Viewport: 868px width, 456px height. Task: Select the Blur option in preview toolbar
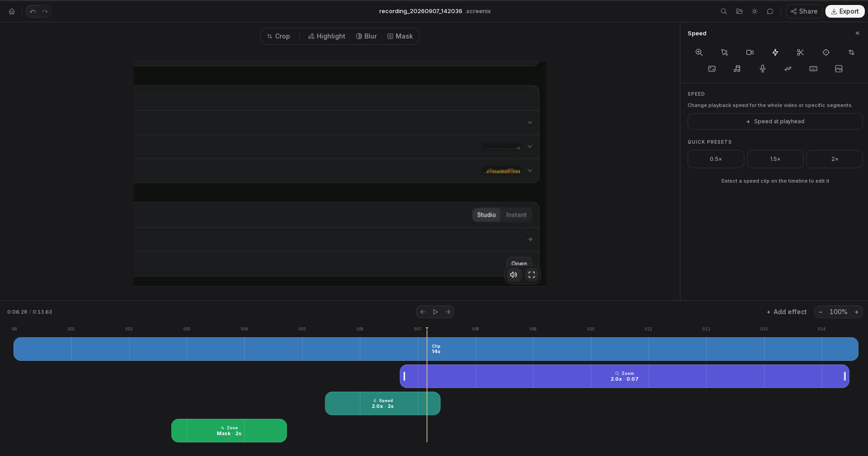[x=366, y=36]
